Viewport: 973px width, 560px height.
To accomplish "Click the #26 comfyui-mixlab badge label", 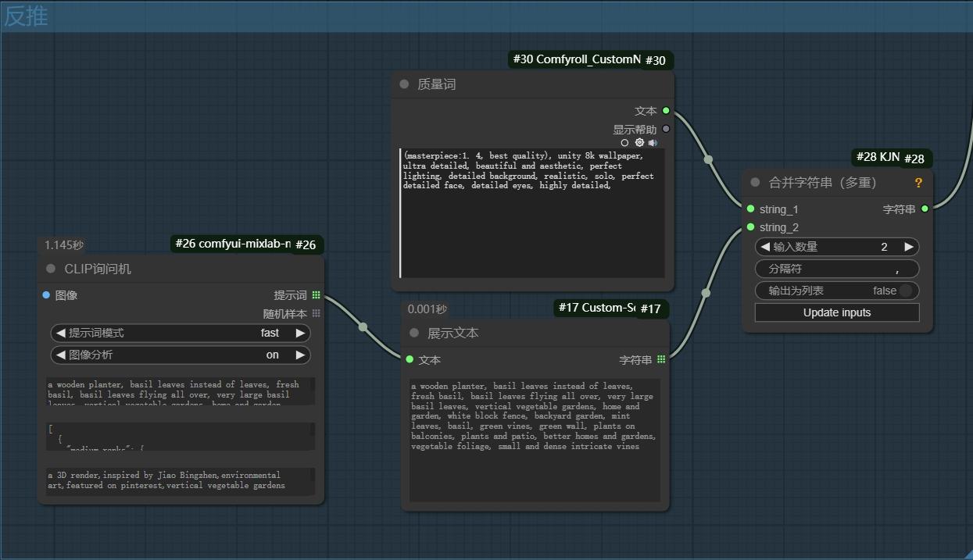I will [232, 244].
